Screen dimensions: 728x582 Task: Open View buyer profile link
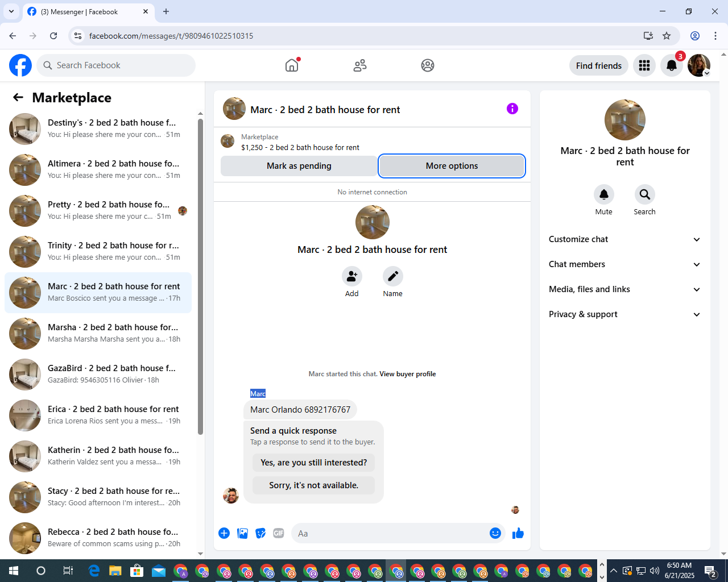[407, 374]
